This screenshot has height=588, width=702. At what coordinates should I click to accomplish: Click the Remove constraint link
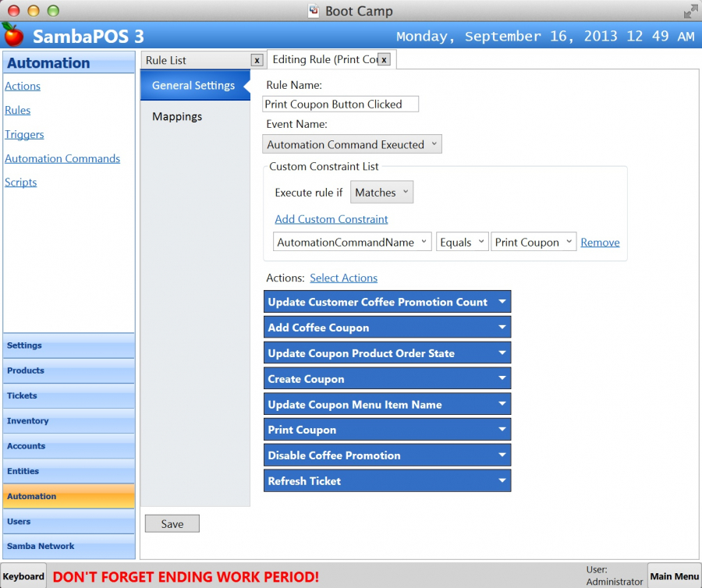600,243
